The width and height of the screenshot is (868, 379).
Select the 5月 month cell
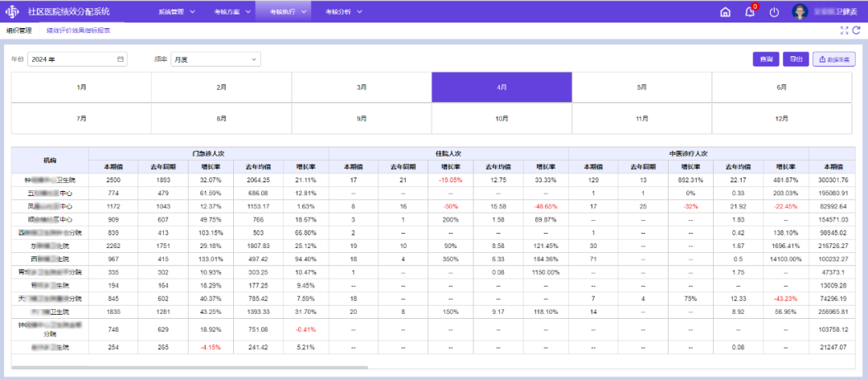pyautogui.click(x=641, y=87)
